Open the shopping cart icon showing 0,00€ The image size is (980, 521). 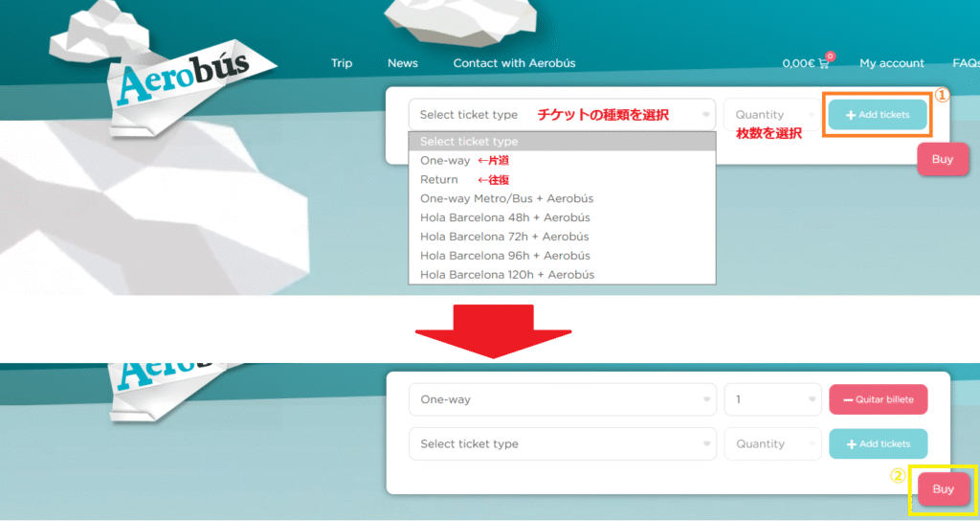(823, 64)
